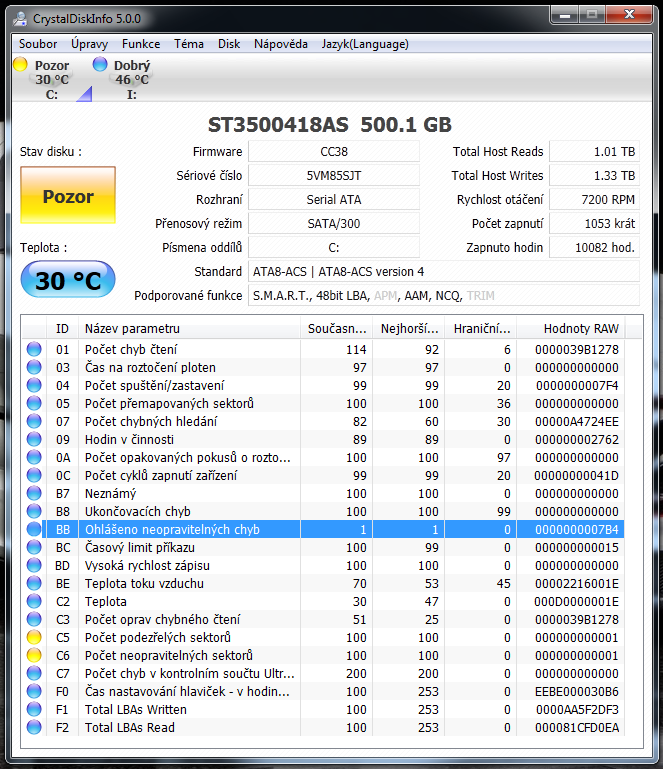The width and height of the screenshot is (663, 769).
Task: Click the blue status icon for disk I:
Action: (x=100, y=64)
